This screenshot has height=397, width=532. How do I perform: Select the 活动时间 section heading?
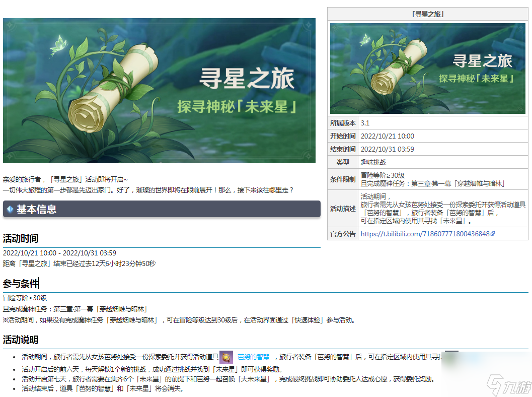(x=21, y=238)
